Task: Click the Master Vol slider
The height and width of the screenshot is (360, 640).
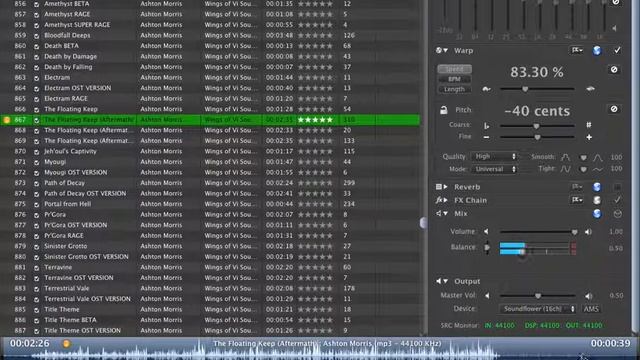Action: click(537, 296)
